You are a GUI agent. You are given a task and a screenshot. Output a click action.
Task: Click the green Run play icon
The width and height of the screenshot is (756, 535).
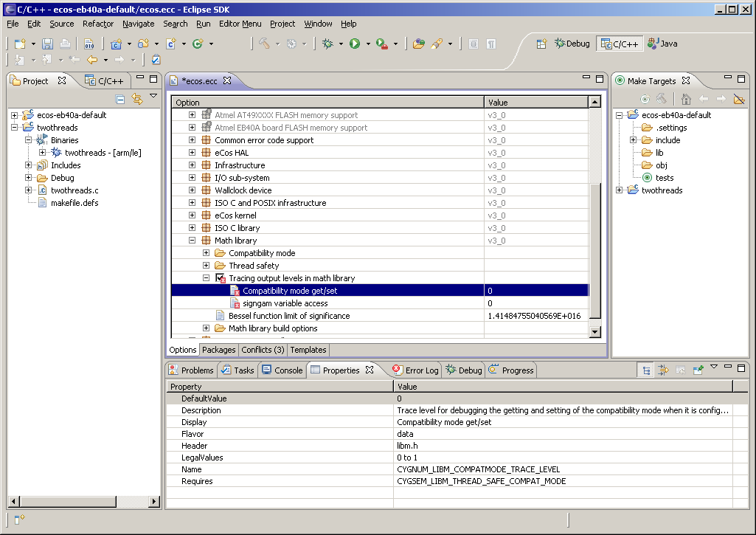coord(355,44)
